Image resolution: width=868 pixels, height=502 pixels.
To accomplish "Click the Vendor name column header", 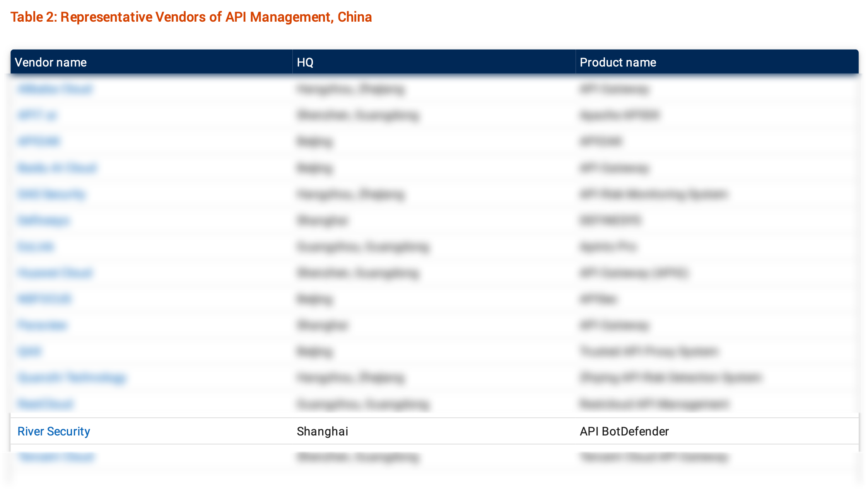I will click(51, 62).
